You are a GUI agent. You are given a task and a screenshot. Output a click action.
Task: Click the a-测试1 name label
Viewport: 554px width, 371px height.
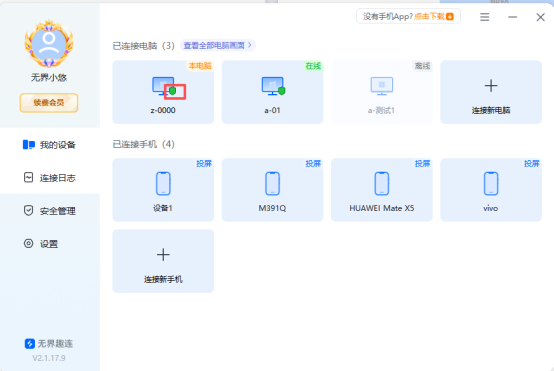382,111
